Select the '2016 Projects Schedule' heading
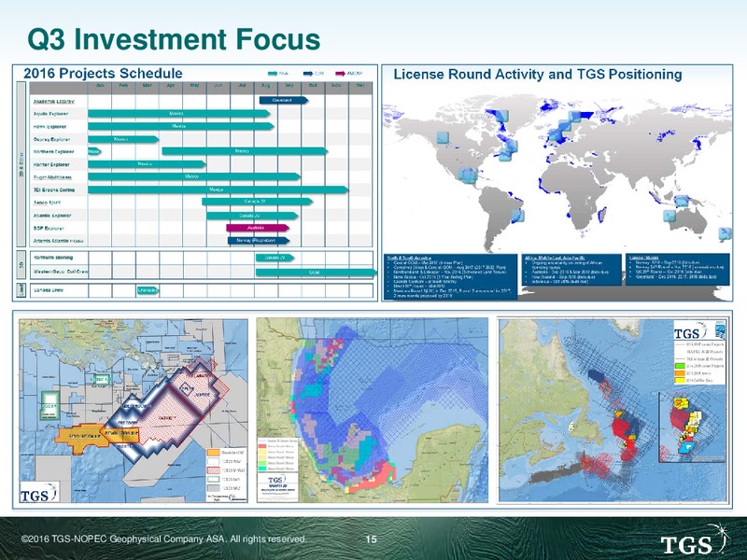Image resolution: width=747 pixels, height=560 pixels. 103,74
